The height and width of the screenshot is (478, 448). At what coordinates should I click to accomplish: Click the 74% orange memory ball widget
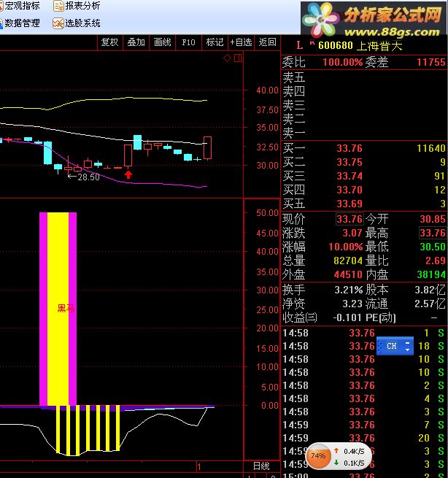[x=318, y=456]
